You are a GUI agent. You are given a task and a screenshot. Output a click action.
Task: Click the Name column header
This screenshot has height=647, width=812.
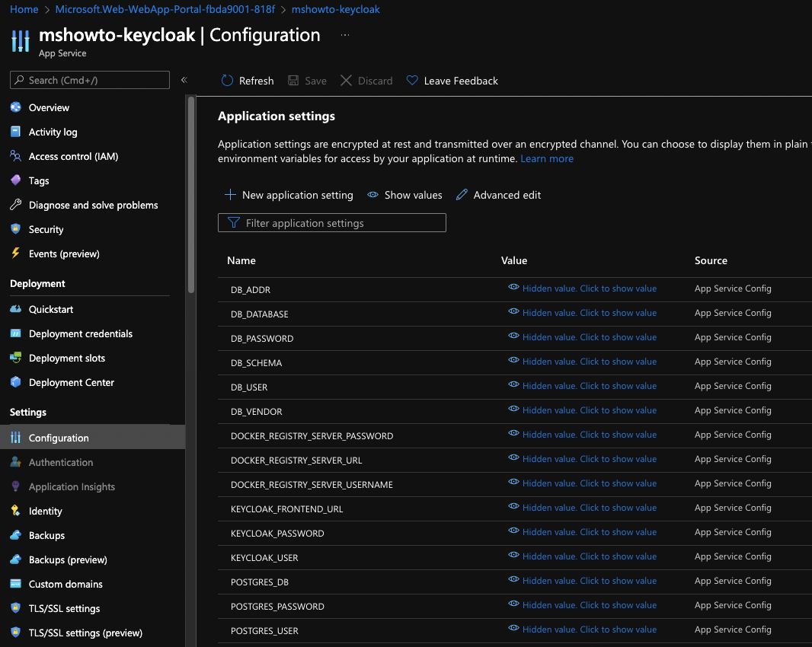point(241,260)
